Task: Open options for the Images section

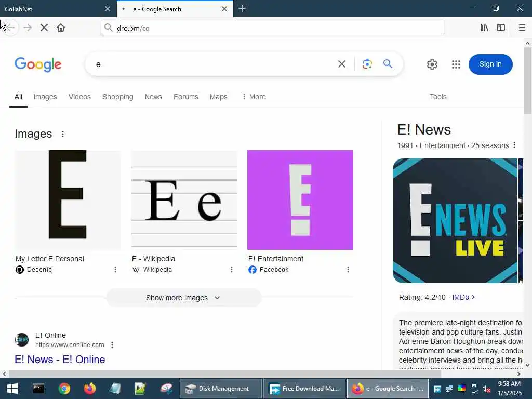Action: [x=63, y=134]
